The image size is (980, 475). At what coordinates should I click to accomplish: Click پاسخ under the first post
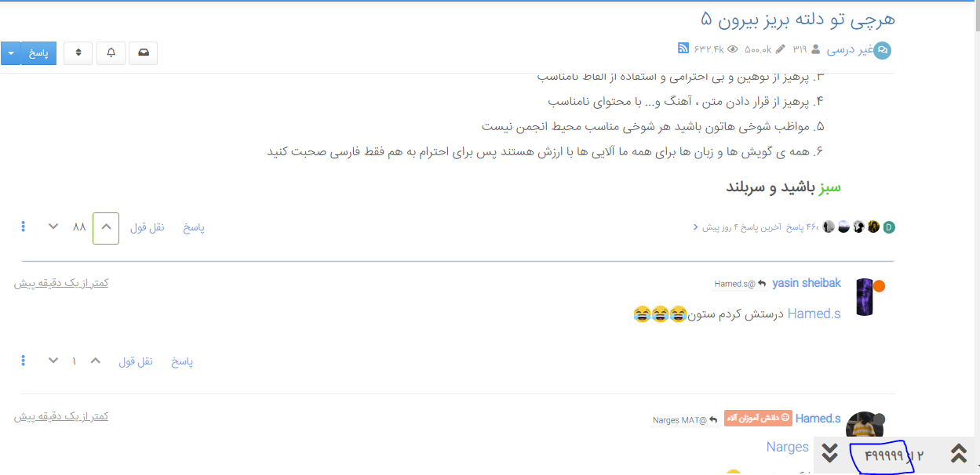pyautogui.click(x=194, y=227)
